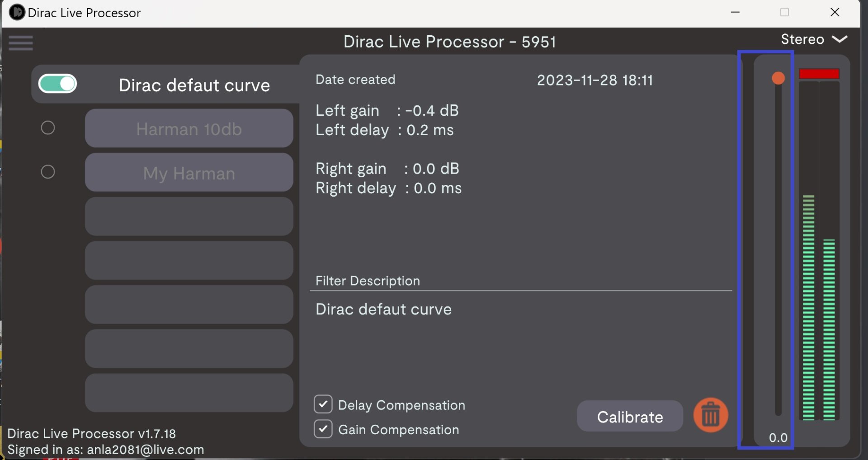Disable Gain Compensation checkbox

pyautogui.click(x=323, y=429)
